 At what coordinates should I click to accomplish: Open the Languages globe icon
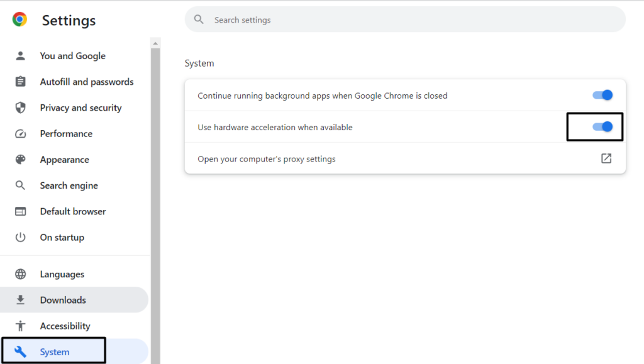tap(21, 274)
